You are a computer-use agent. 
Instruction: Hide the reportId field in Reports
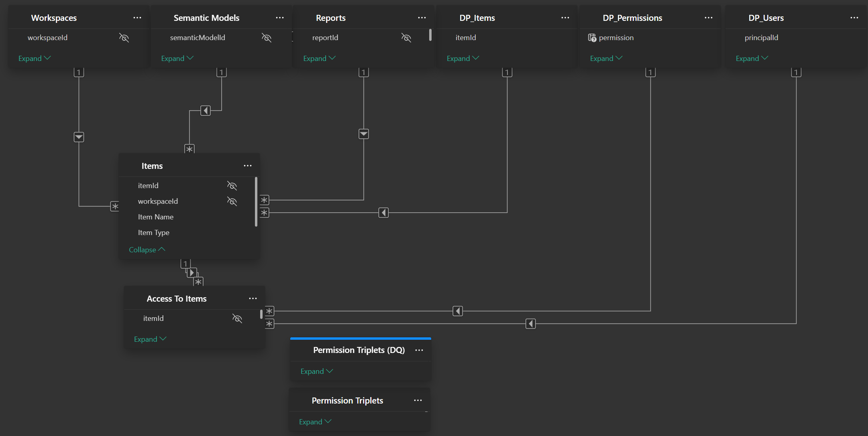[406, 37]
